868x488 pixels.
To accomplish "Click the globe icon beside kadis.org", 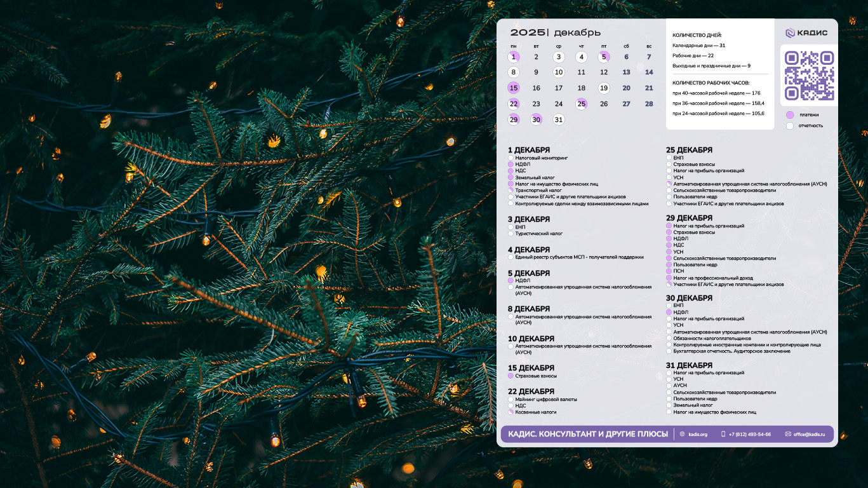I will [683, 434].
